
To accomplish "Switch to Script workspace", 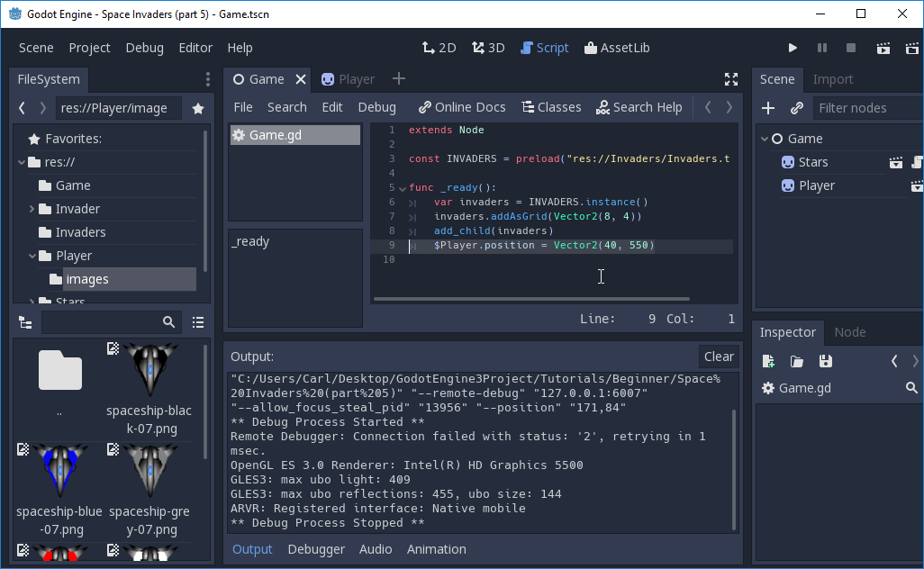I will point(545,48).
